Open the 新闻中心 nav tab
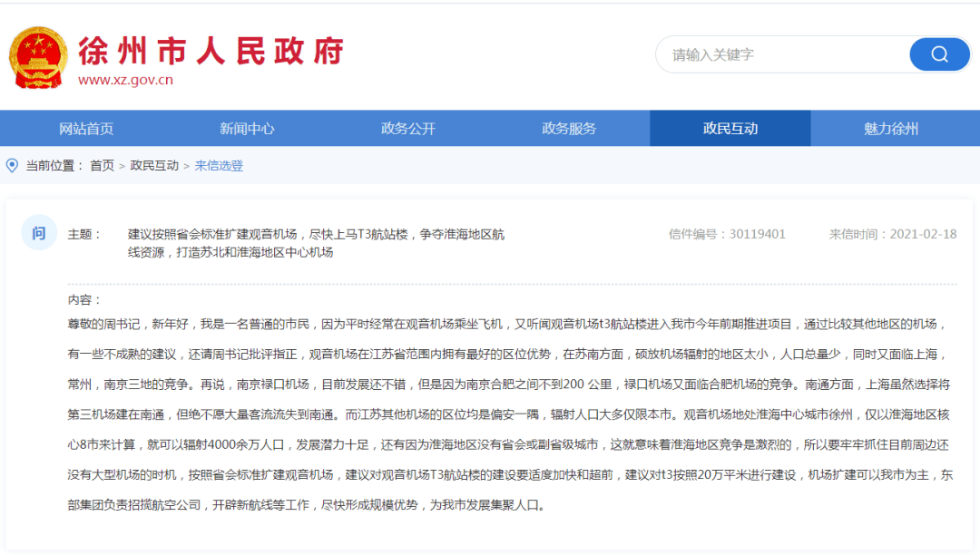 pyautogui.click(x=247, y=129)
